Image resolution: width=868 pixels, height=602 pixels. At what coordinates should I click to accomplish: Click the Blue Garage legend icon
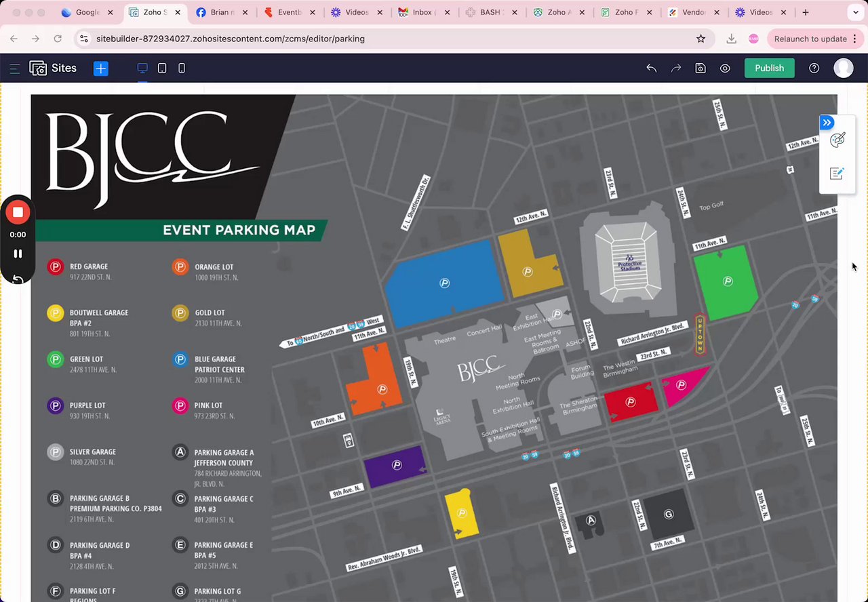click(x=180, y=359)
